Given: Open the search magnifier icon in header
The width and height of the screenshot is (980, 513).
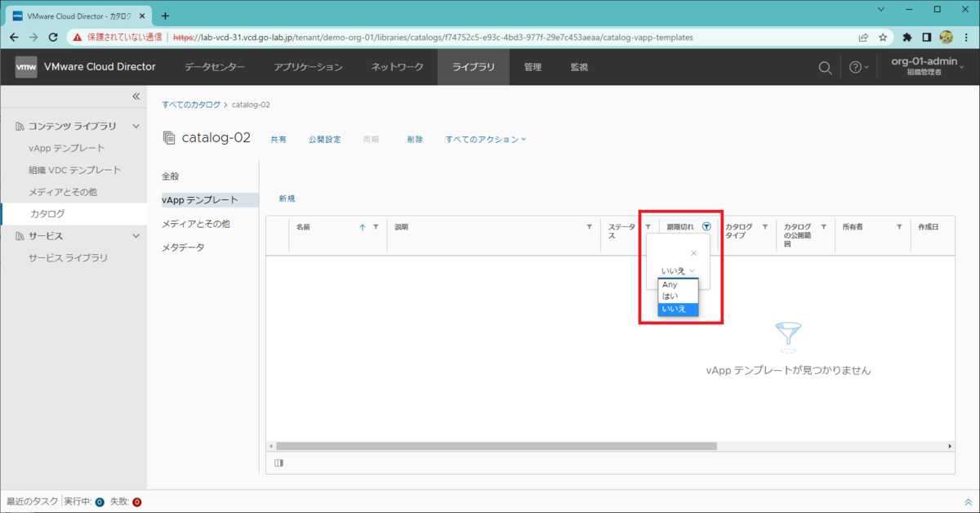Looking at the screenshot, I should [x=825, y=68].
